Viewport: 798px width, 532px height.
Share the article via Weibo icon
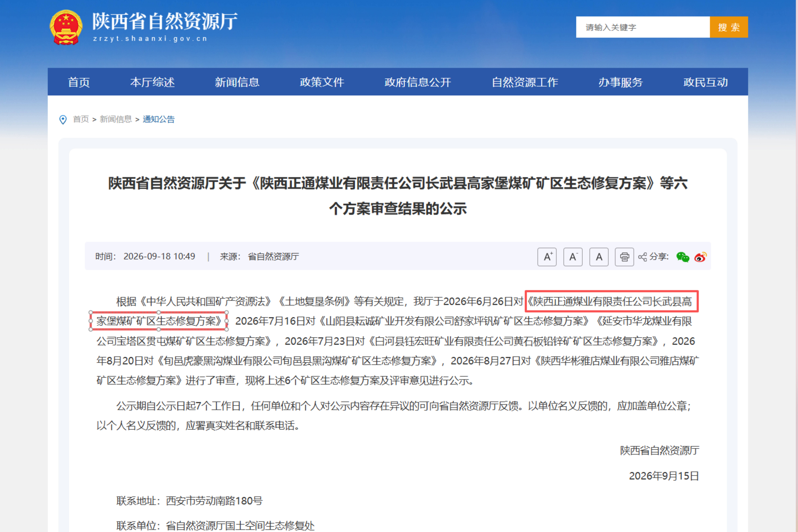coord(700,257)
